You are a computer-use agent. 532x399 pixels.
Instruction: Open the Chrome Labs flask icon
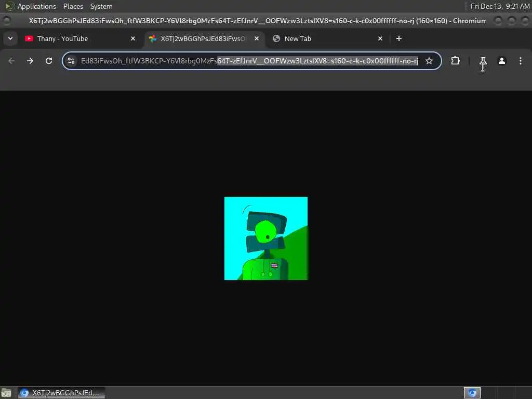coord(483,61)
